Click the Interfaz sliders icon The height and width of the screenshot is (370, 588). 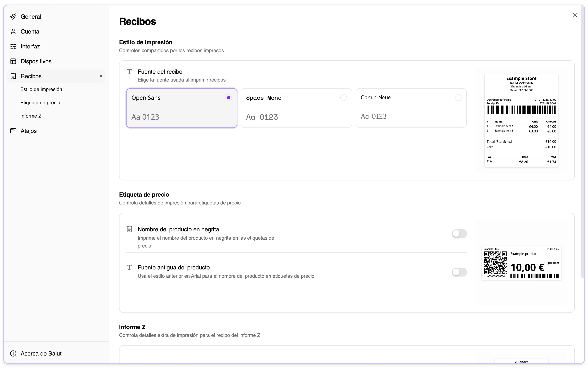(x=13, y=46)
